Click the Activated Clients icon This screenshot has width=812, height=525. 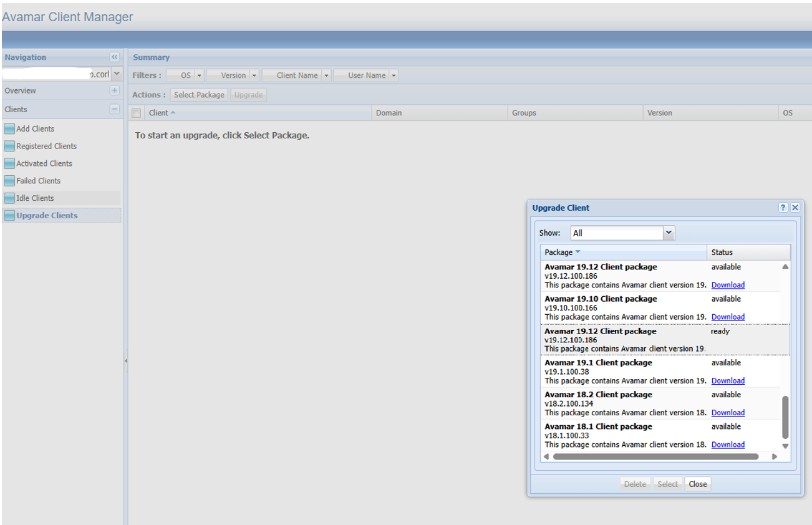pyautogui.click(x=9, y=164)
